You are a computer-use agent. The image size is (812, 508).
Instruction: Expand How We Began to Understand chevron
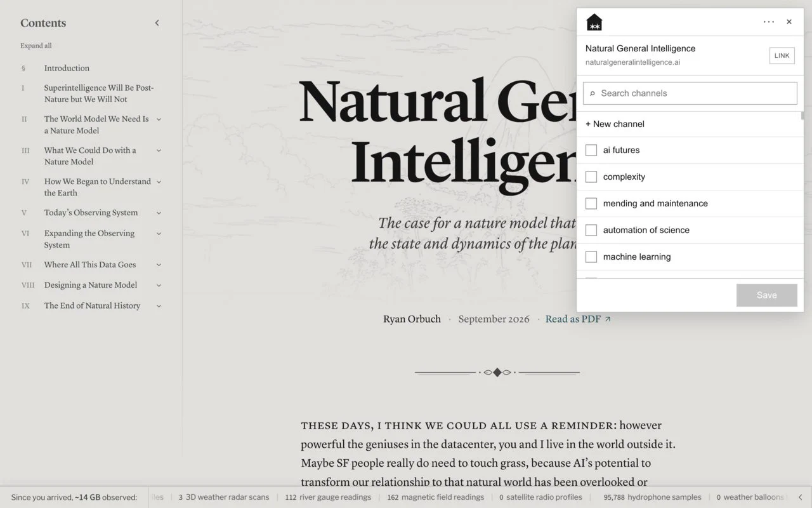pos(159,182)
